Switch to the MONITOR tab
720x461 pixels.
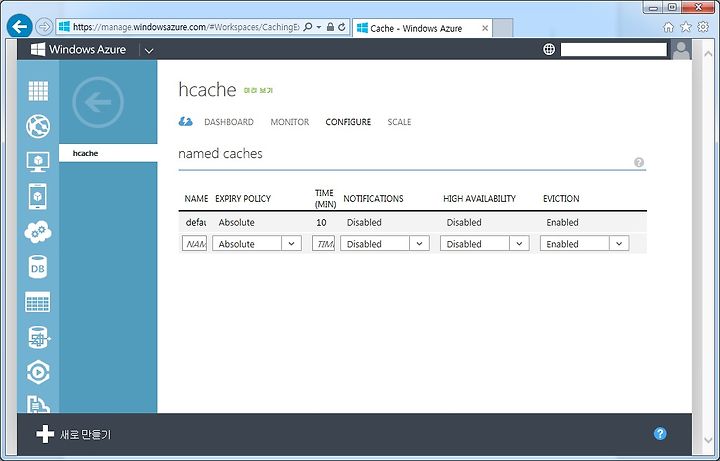(290, 122)
